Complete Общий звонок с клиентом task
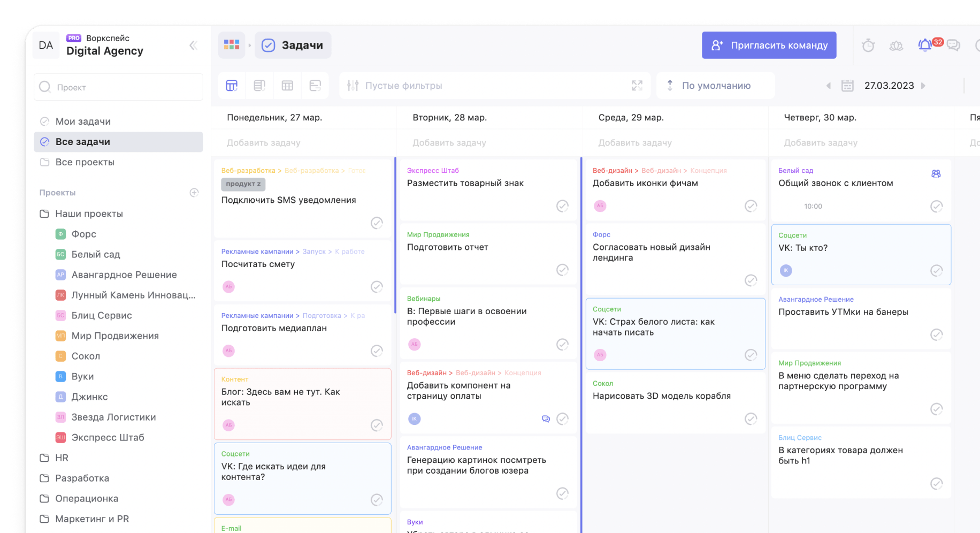 [937, 206]
